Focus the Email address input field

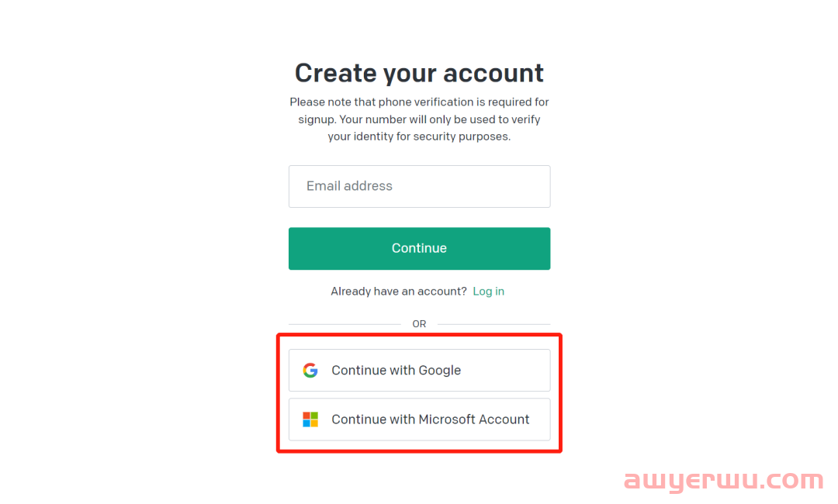[x=420, y=186]
